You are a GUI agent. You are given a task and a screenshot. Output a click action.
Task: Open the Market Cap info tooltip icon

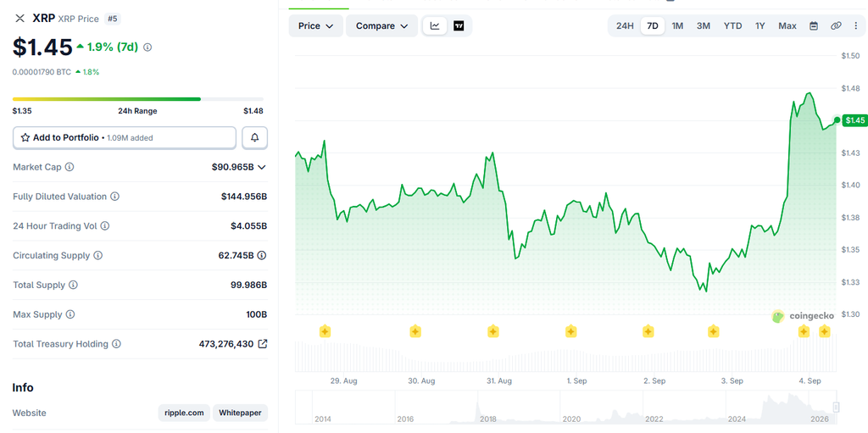pos(70,167)
